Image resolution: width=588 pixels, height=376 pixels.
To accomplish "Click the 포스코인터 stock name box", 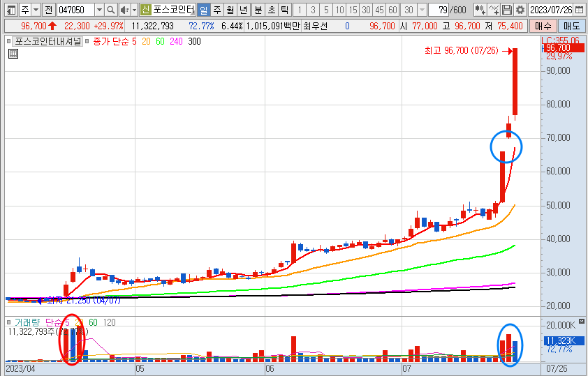I will click(x=174, y=10).
